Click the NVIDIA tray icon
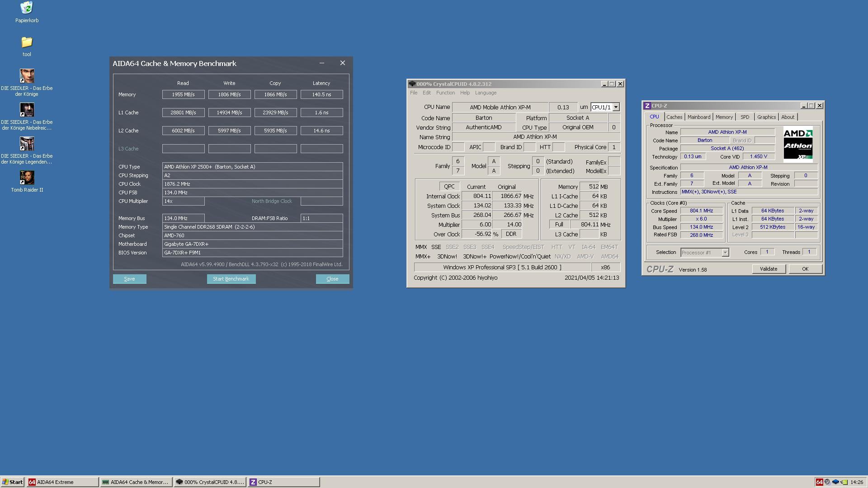This screenshot has height=488, width=868. [844, 482]
